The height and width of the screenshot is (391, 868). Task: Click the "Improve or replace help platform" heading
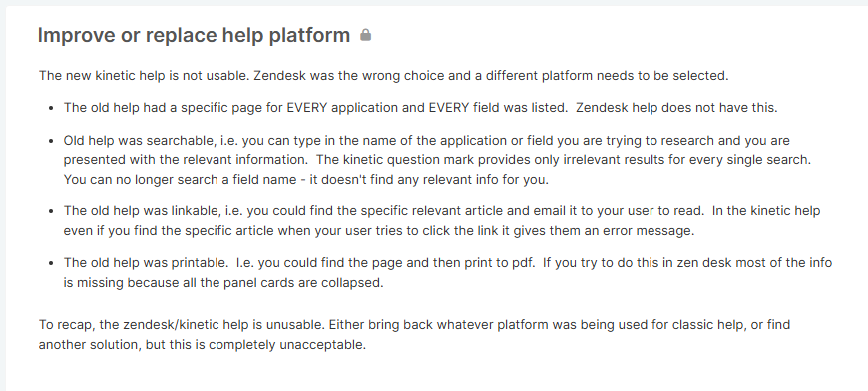[x=194, y=35]
